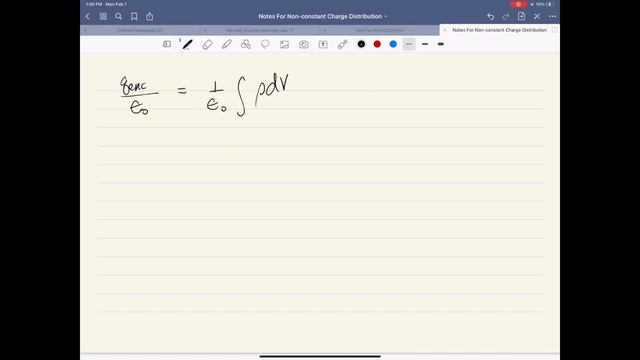
Task: Undo the last stroke
Action: pos(491,17)
